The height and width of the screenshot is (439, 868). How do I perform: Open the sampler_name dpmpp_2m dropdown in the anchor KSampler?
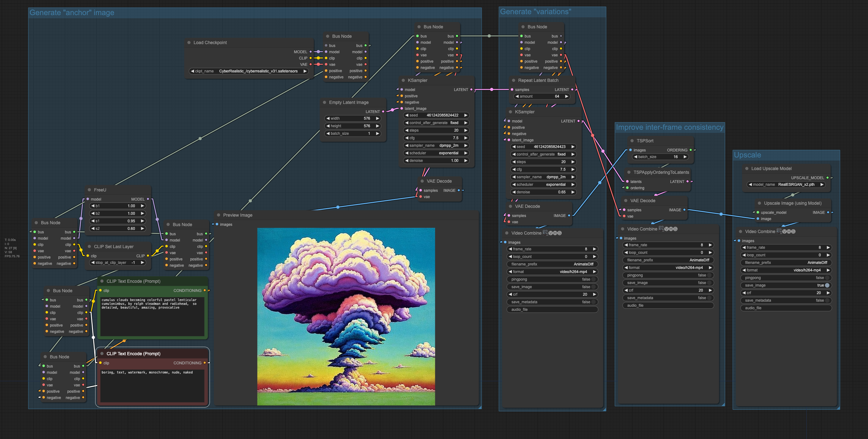coord(436,146)
